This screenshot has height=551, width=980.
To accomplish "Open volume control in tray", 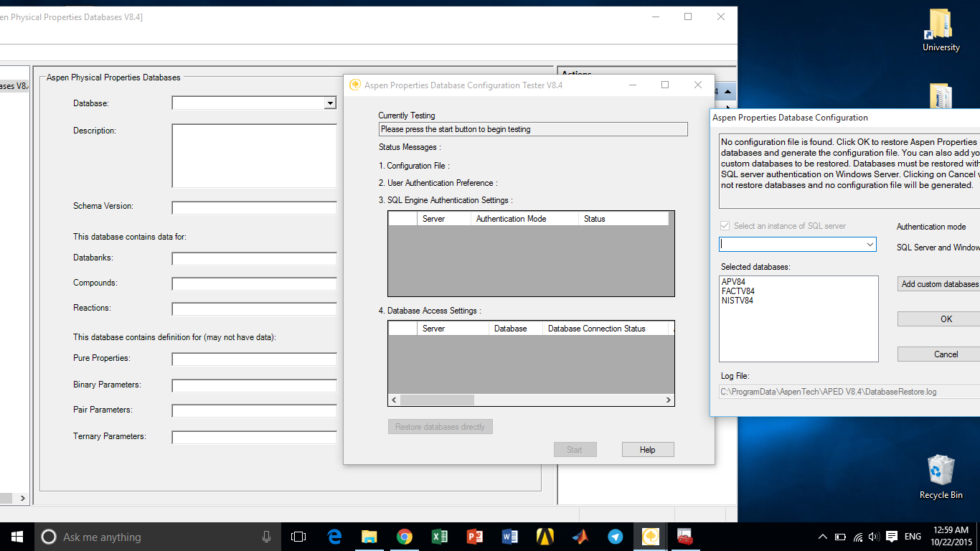I will (873, 537).
